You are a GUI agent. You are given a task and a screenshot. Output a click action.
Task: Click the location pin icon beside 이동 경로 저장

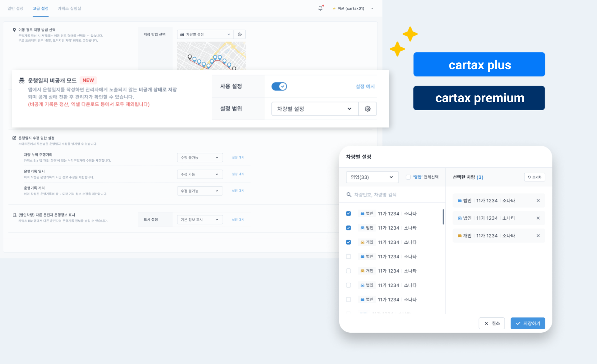tap(14, 30)
